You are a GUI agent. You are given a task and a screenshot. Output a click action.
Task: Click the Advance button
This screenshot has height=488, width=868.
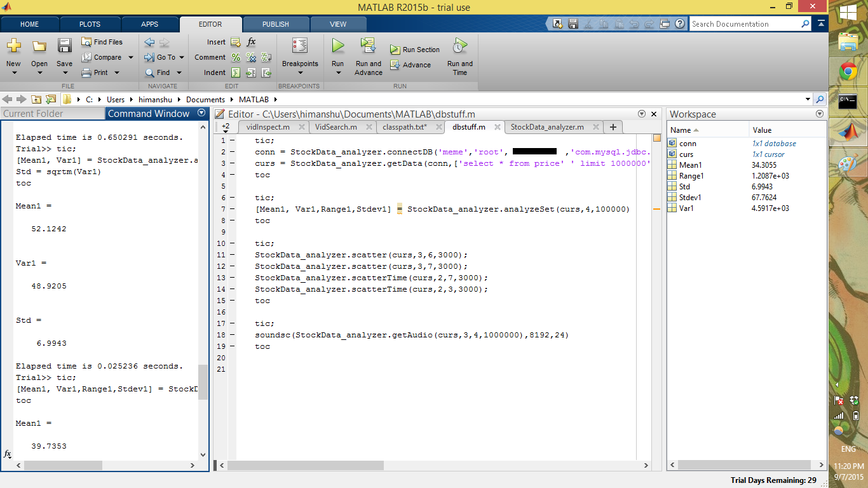(410, 65)
